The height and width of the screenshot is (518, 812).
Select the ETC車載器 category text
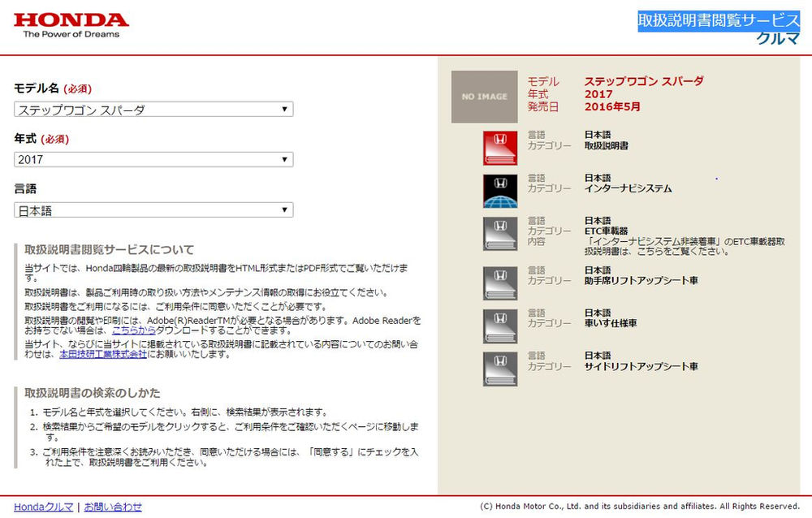[607, 231]
